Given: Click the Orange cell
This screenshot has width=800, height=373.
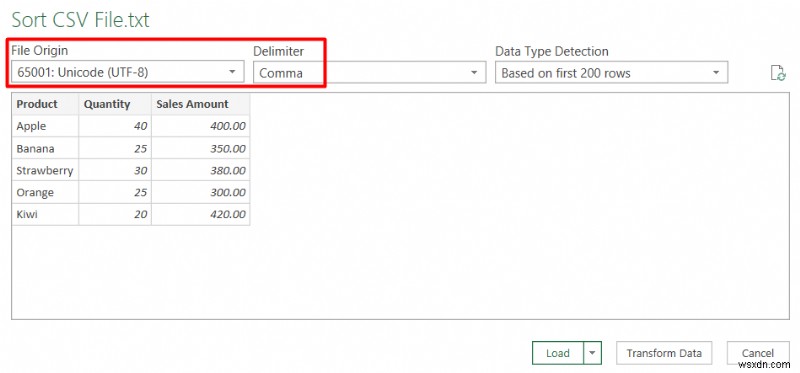Looking at the screenshot, I should (45, 192).
